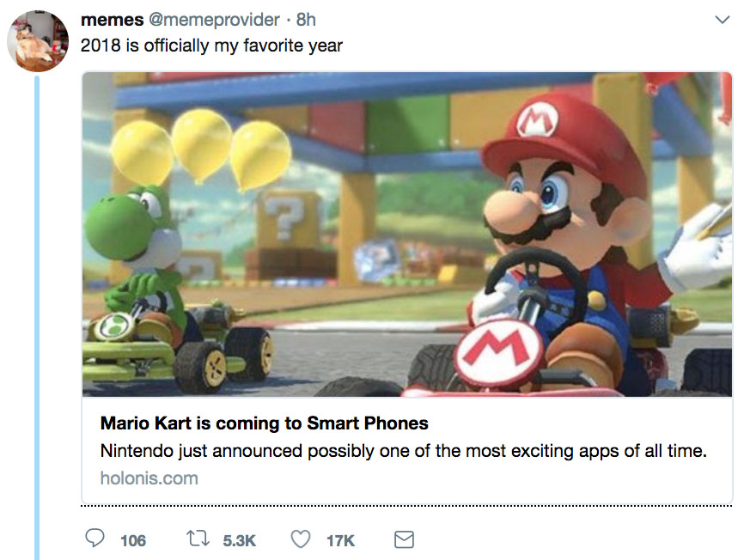
Task: Open the Mario Kart card image
Action: pyautogui.click(x=407, y=234)
